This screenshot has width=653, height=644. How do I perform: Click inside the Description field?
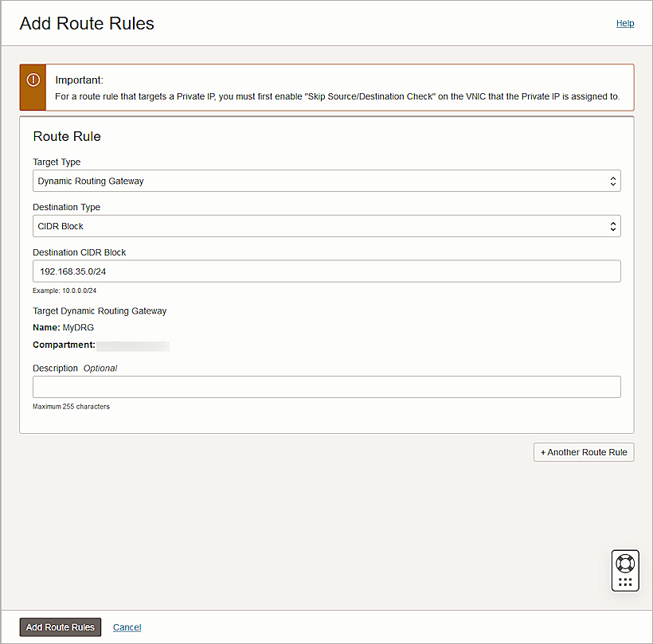(326, 387)
